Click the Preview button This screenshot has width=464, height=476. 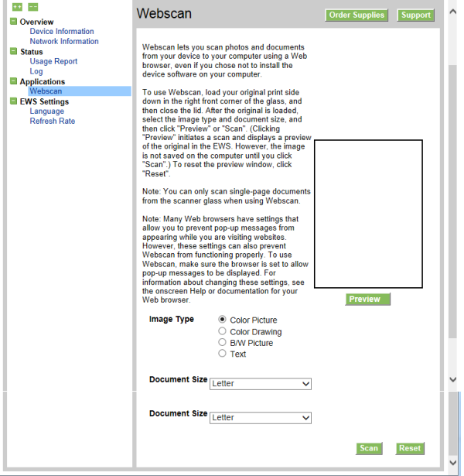[x=367, y=299]
